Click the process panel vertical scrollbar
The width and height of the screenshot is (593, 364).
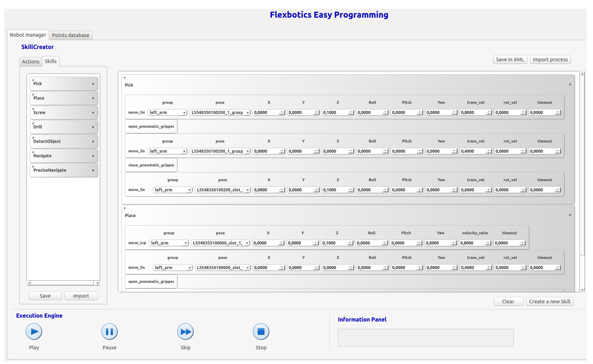(x=582, y=182)
